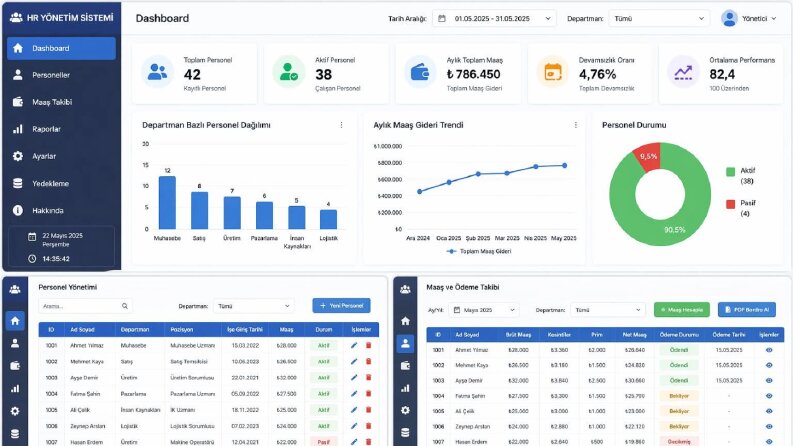Open the Ay/Yıl Mayıs 2025 dropdown
This screenshot has height=446, width=793.
(x=483, y=310)
